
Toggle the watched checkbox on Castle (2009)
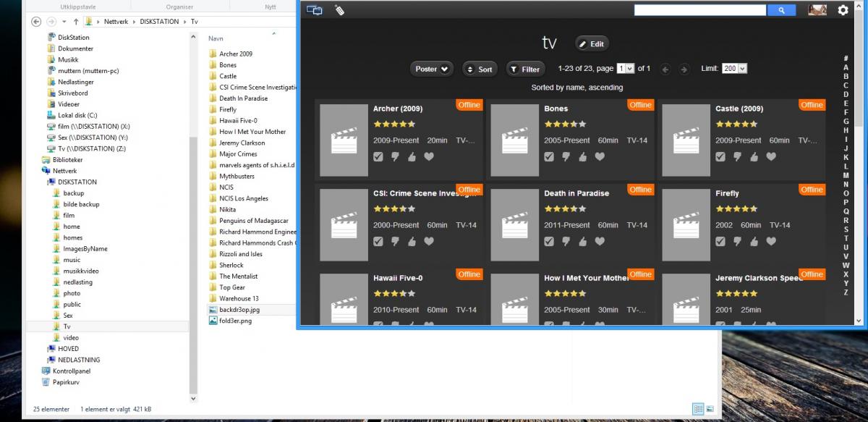coord(720,157)
